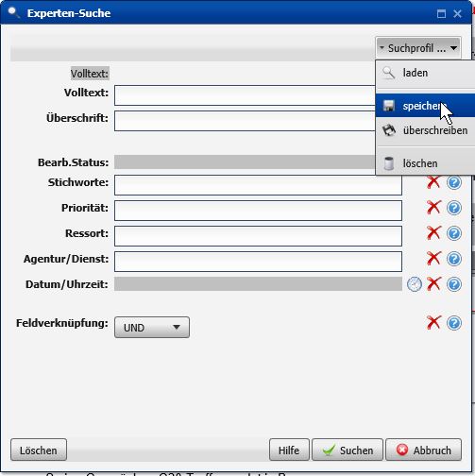Expand the UND Feldverknüpfung dropdown
This screenshot has height=476, width=475.
152,328
